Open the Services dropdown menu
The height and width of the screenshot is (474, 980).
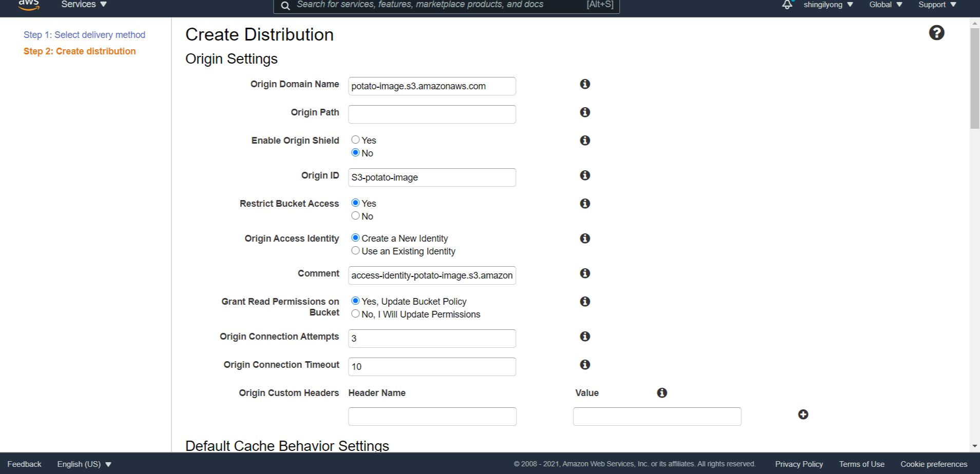(84, 5)
